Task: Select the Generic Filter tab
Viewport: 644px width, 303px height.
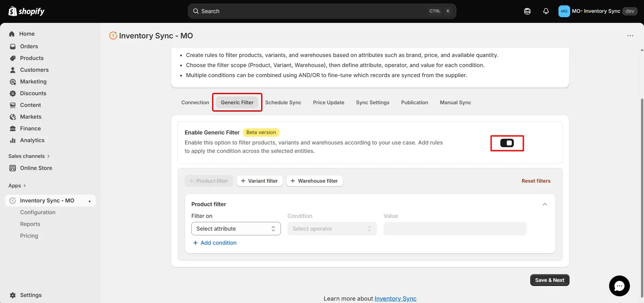Action: (x=237, y=103)
